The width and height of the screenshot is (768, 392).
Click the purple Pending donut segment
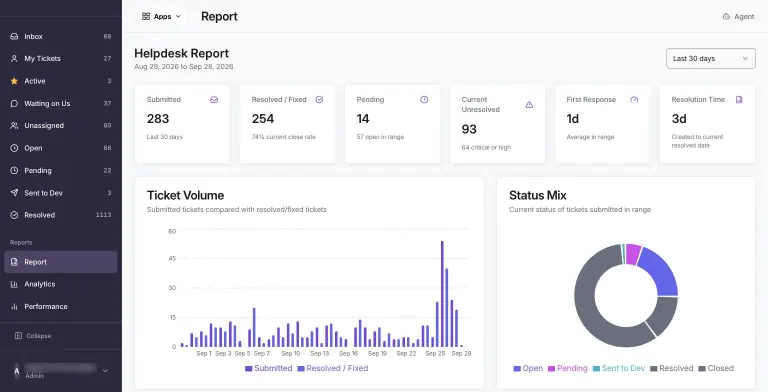[633, 254]
